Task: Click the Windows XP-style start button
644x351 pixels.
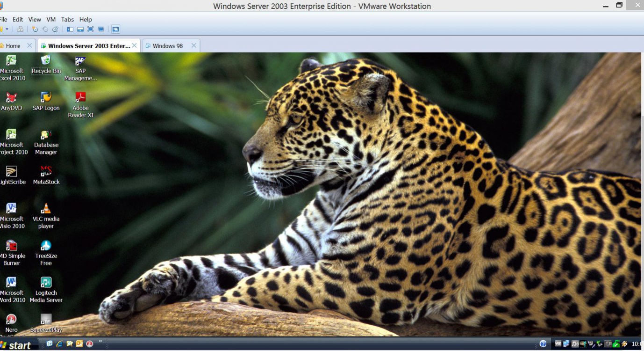Action: pyautogui.click(x=16, y=345)
